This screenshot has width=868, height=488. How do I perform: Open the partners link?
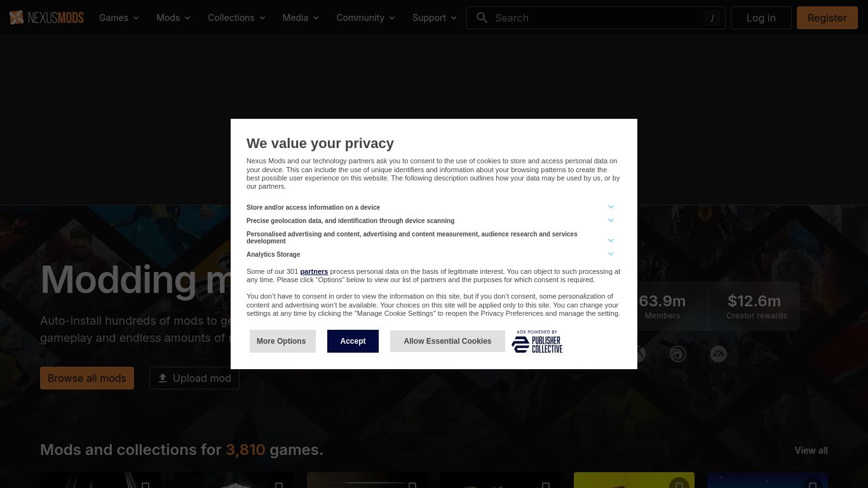click(x=314, y=271)
